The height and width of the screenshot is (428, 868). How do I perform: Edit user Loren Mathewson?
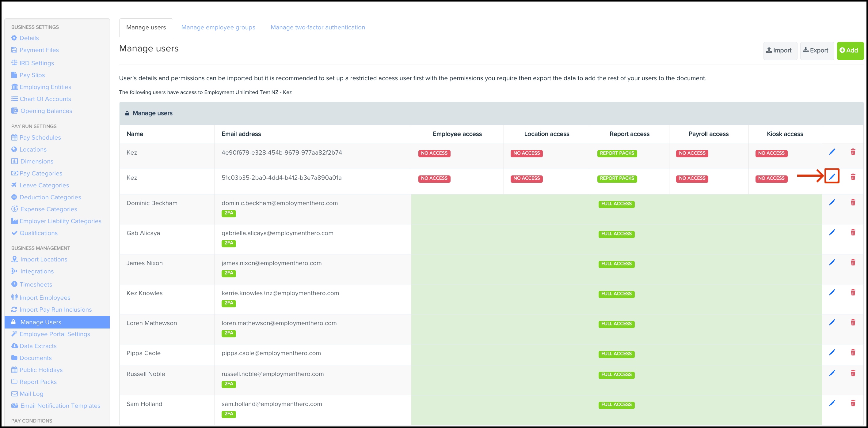832,322
